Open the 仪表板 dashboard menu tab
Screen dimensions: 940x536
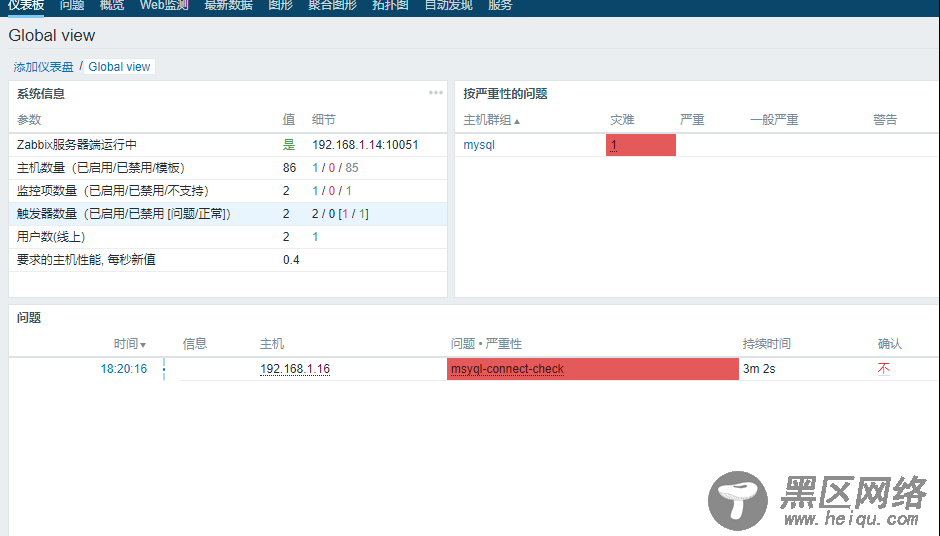[26, 5]
